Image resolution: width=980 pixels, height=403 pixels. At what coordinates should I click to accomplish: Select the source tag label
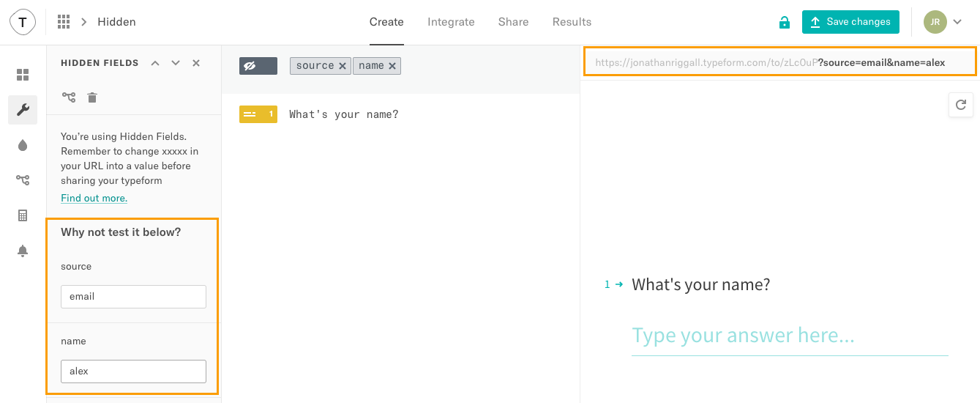[315, 66]
